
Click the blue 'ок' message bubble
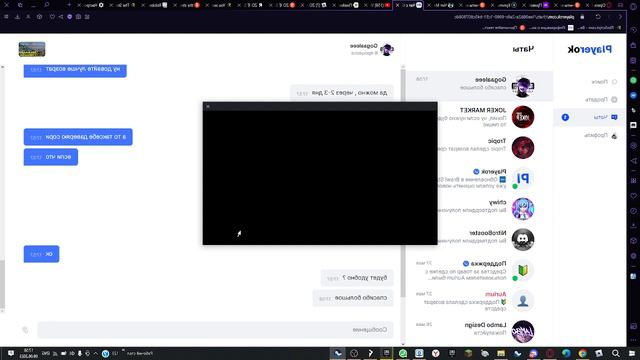(41, 254)
